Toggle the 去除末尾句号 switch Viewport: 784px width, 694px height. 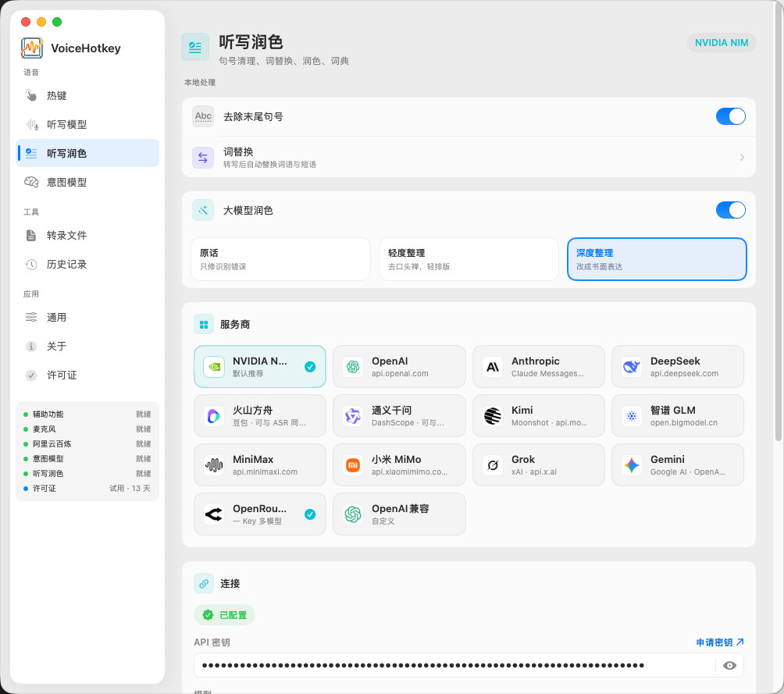click(x=730, y=116)
